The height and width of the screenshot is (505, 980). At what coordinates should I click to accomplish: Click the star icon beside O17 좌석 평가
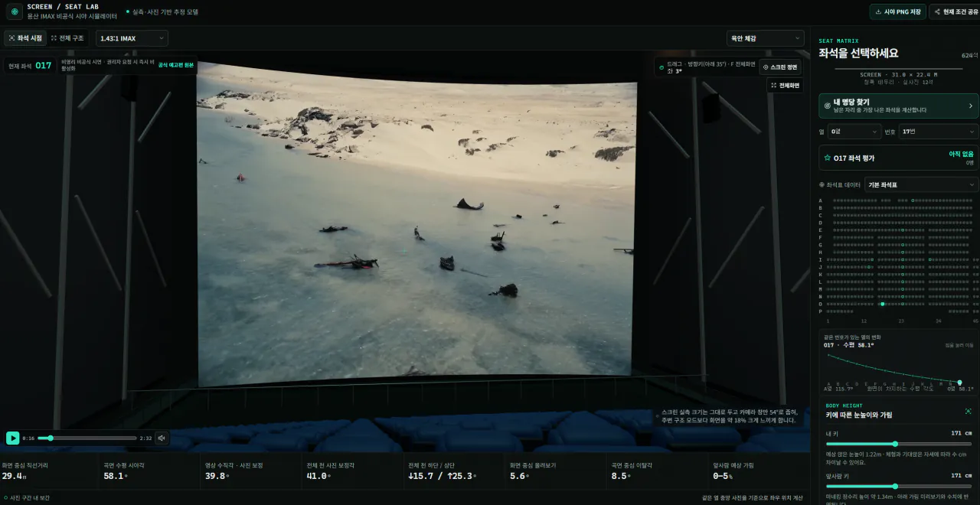tap(827, 158)
